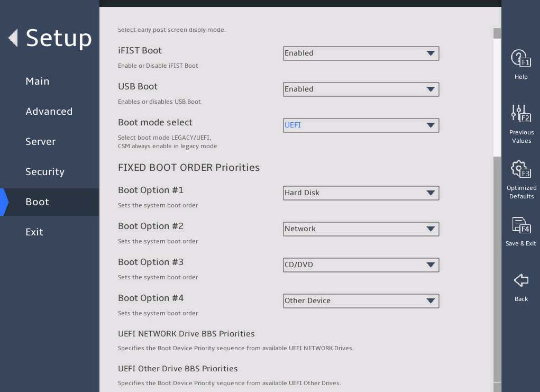Click the Setup title text
This screenshot has width=540, height=392.
[x=59, y=38]
